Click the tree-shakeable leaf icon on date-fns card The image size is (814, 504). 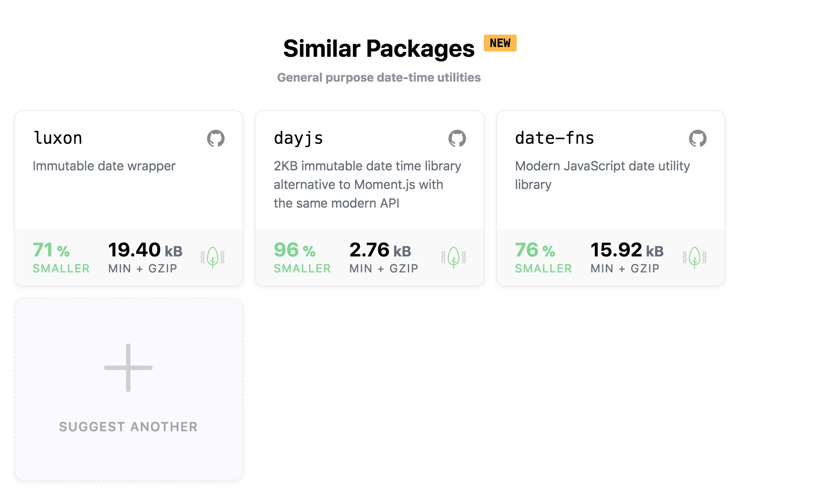tap(695, 257)
